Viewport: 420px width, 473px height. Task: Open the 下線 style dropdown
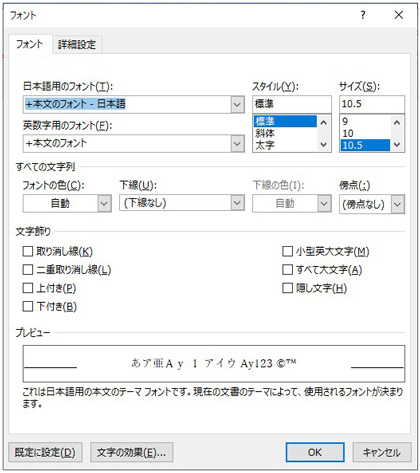coord(237,203)
